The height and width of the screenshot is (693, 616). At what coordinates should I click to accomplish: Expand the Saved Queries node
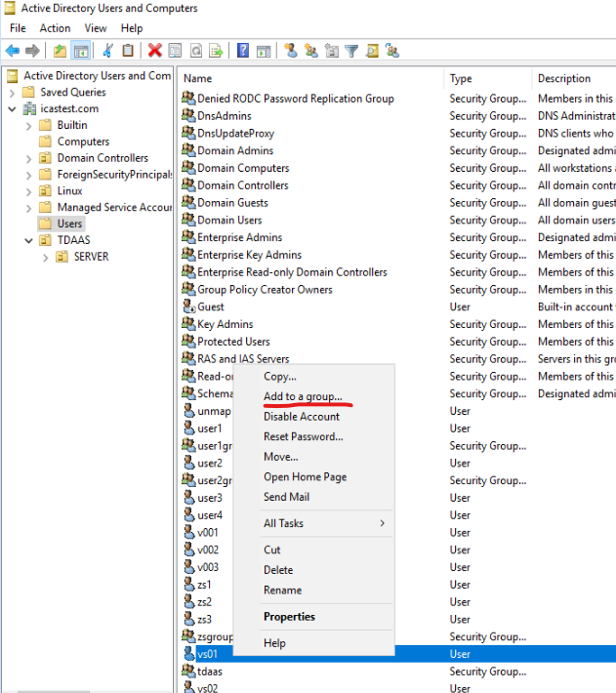point(13,93)
